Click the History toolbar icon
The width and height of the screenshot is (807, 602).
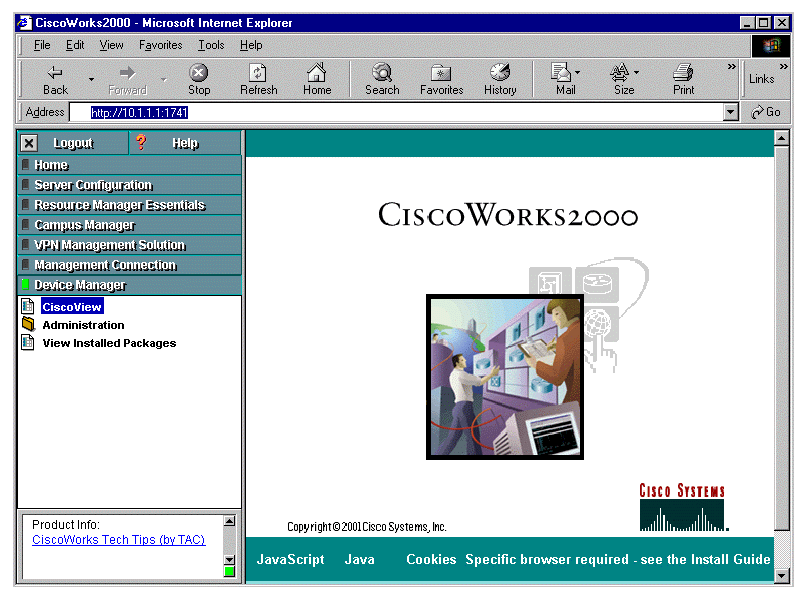[500, 73]
